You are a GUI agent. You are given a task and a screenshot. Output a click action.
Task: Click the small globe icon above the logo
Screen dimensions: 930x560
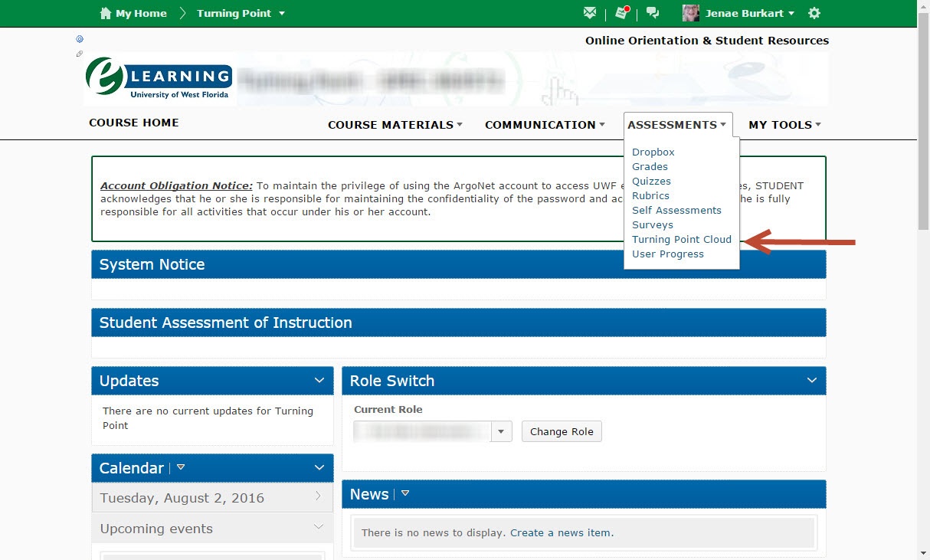click(80, 39)
